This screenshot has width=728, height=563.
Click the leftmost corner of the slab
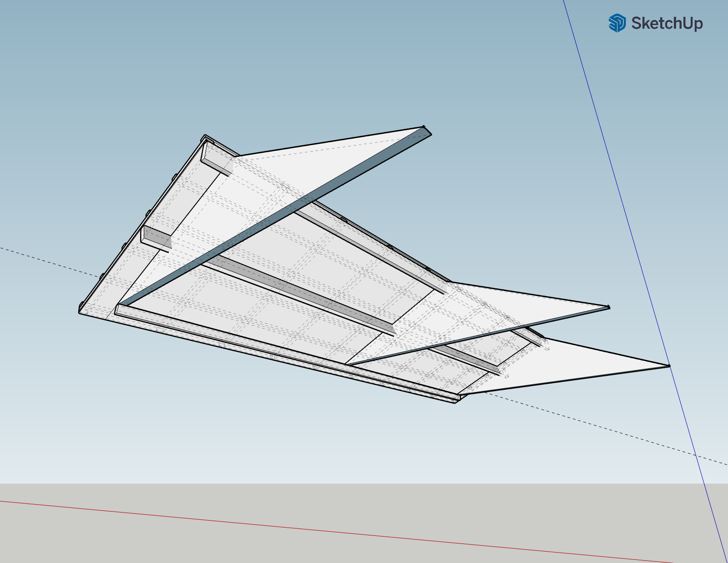[x=80, y=311]
